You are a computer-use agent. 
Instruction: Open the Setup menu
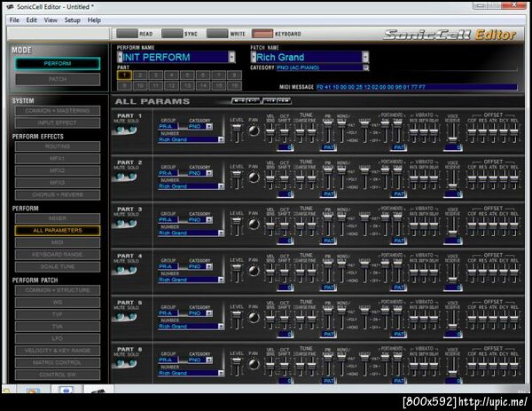pyautogui.click(x=73, y=20)
